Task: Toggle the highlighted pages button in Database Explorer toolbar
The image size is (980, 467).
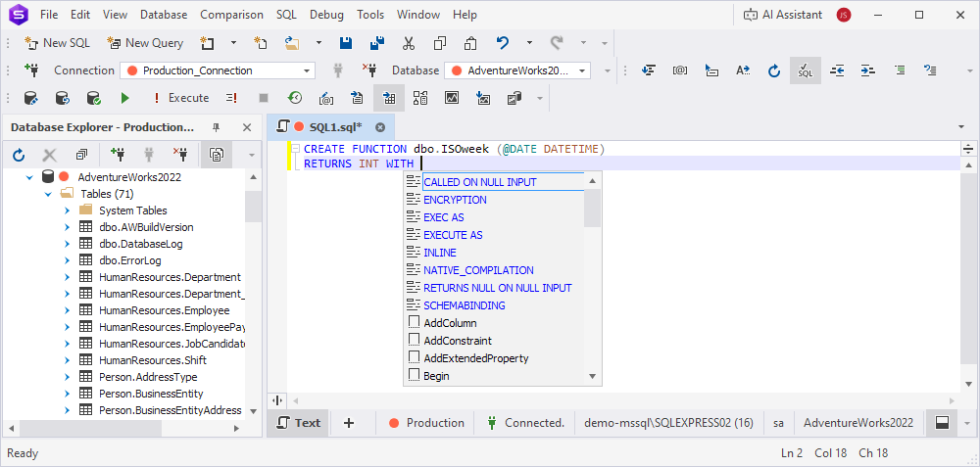Action: (216, 155)
